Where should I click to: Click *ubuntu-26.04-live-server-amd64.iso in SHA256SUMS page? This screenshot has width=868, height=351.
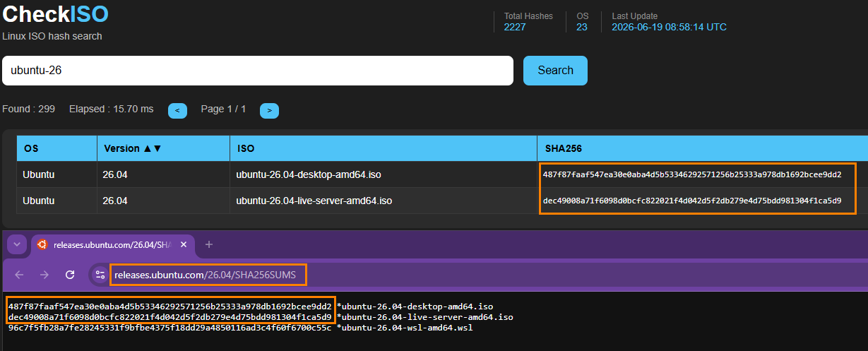[425, 317]
